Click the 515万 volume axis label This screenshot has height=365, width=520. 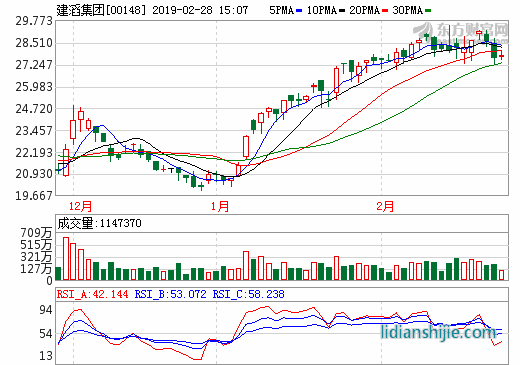(36, 245)
